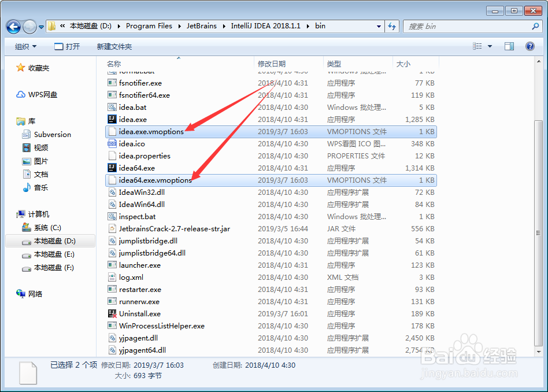This screenshot has height=392, width=548.
Task: Select the idea.exe IntelliJ icon
Action: pos(112,119)
